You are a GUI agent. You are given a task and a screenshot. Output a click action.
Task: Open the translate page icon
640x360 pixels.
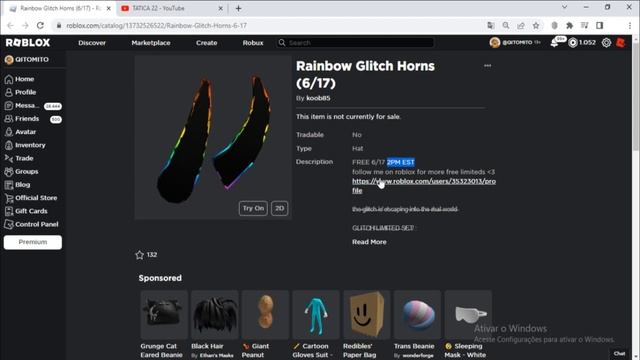(491, 25)
